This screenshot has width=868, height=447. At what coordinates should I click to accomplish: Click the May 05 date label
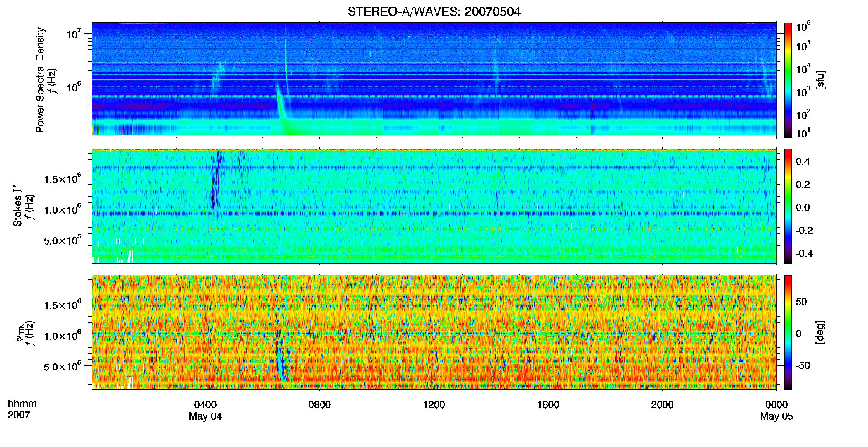[776, 416]
